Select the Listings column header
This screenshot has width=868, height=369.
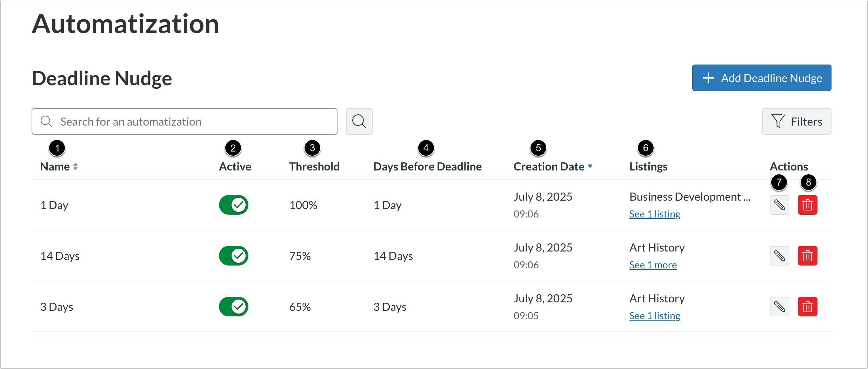click(x=648, y=166)
